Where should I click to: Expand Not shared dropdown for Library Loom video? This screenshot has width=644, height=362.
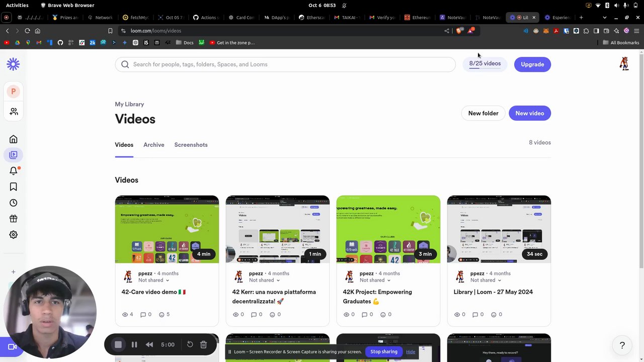tap(486, 280)
